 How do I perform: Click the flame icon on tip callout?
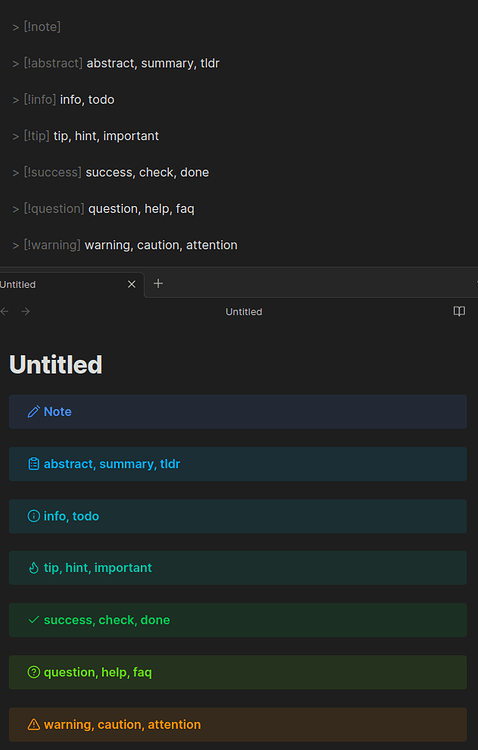(x=33, y=568)
